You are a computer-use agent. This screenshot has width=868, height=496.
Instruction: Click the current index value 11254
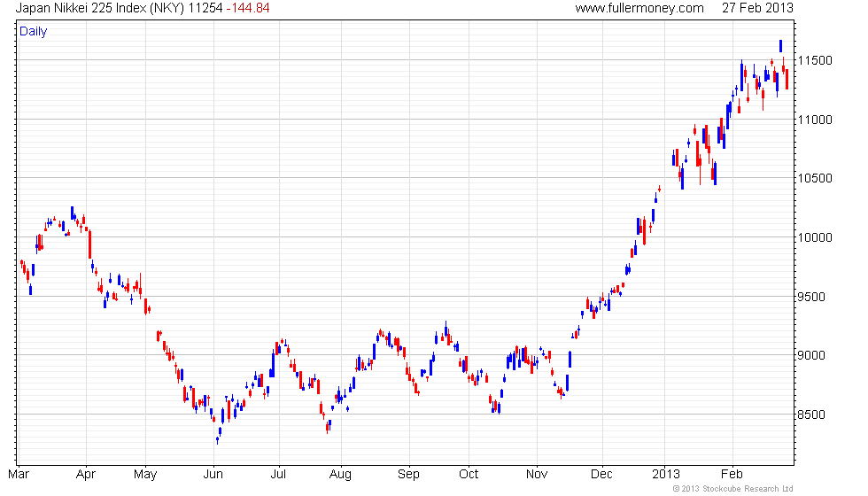205,8
